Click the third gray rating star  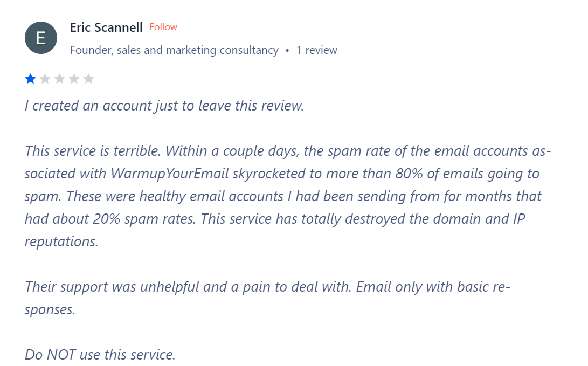(60, 79)
